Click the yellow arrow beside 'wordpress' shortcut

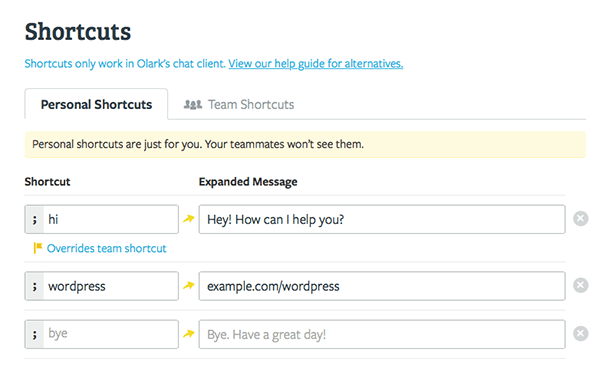click(x=189, y=285)
